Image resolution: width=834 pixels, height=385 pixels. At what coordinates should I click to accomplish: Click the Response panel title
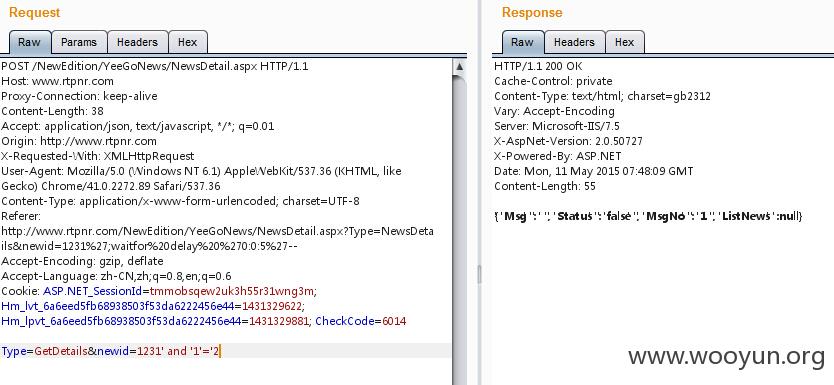[x=532, y=12]
